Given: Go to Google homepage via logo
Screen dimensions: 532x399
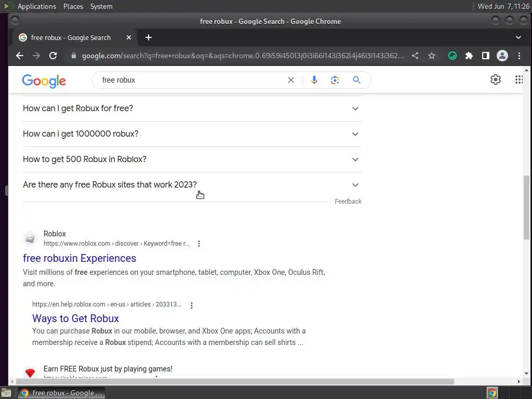Looking at the screenshot, I should pos(44,81).
